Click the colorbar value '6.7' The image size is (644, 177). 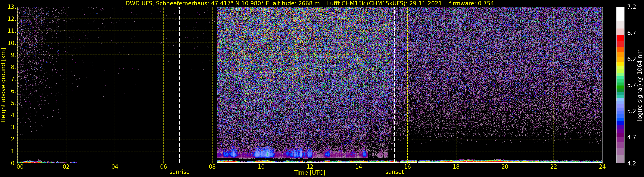pyautogui.click(x=632, y=33)
